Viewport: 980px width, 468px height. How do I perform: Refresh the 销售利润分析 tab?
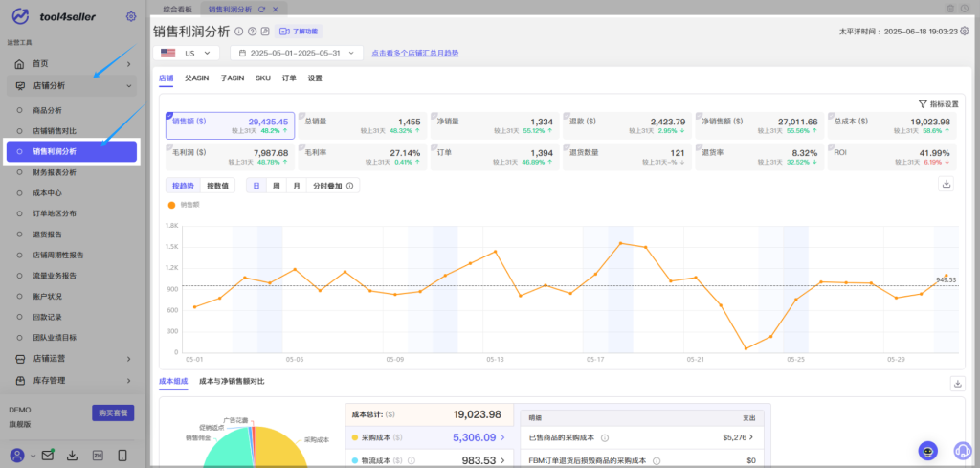(x=261, y=9)
